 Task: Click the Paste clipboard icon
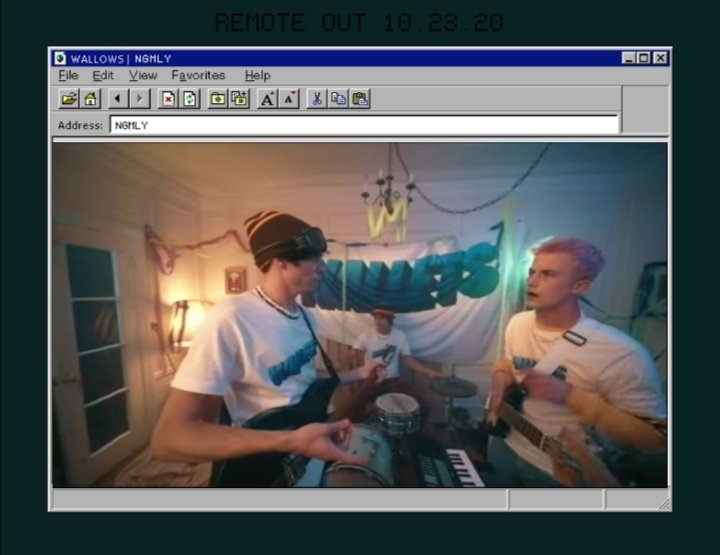pyautogui.click(x=360, y=99)
